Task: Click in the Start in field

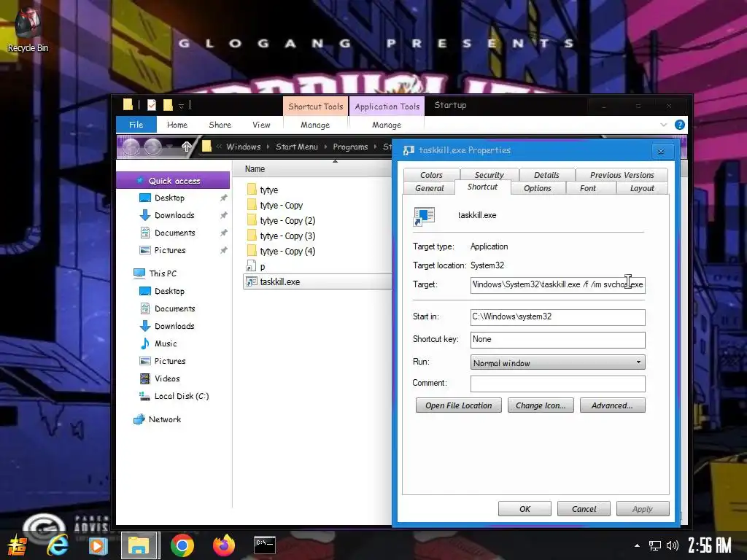Action: [557, 317]
